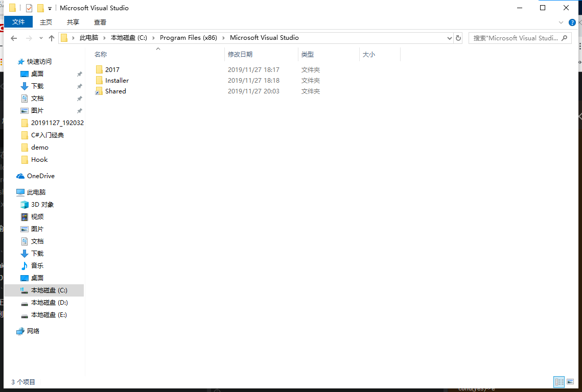
Task: Open 文档 under This PC
Action: coord(37,241)
